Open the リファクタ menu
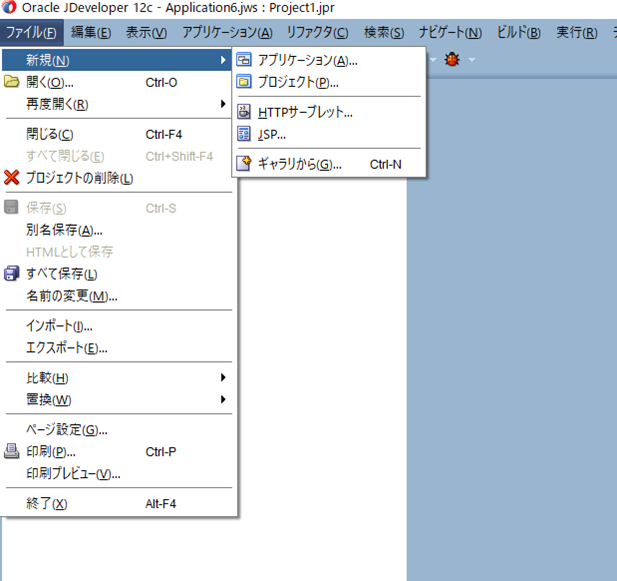Screen dimensions: 617x581 click(x=317, y=32)
